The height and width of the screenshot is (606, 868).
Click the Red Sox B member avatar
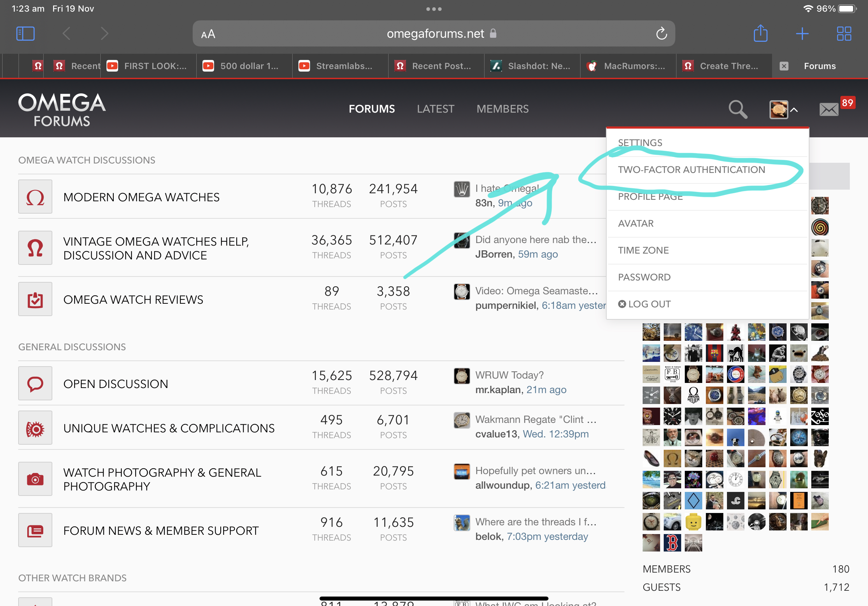672,543
